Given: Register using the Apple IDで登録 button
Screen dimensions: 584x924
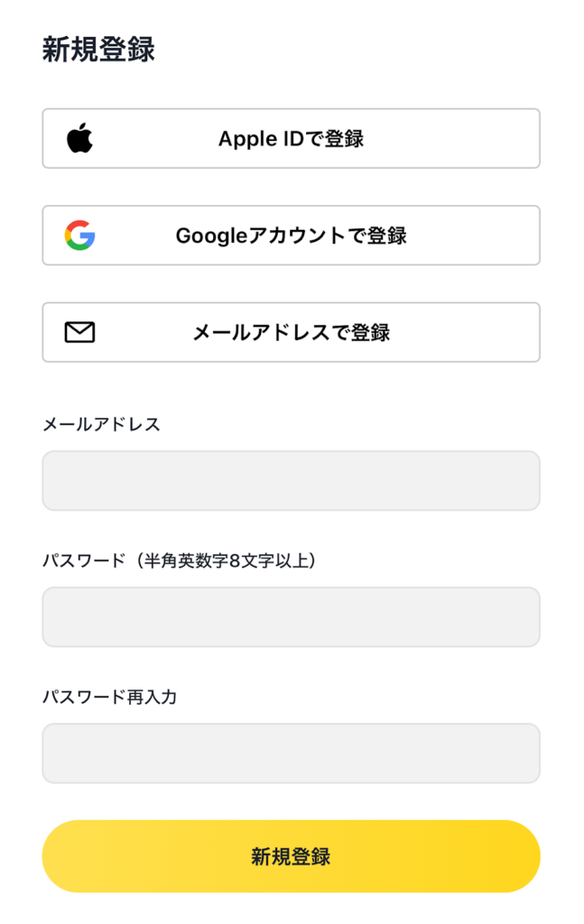Looking at the screenshot, I should 291,139.
